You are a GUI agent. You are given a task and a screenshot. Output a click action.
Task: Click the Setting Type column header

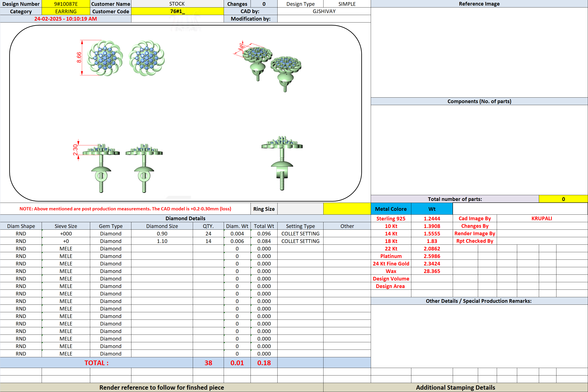[300, 226]
